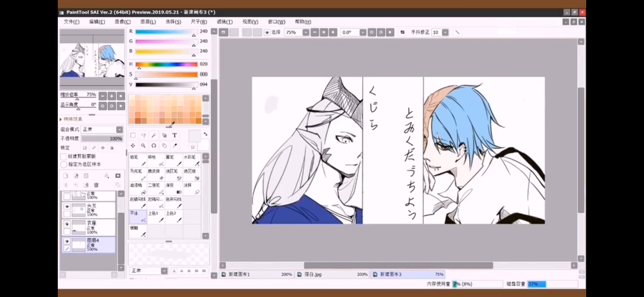
Task: Open the 0.0° rotation angle dropdown
Action: (363, 32)
